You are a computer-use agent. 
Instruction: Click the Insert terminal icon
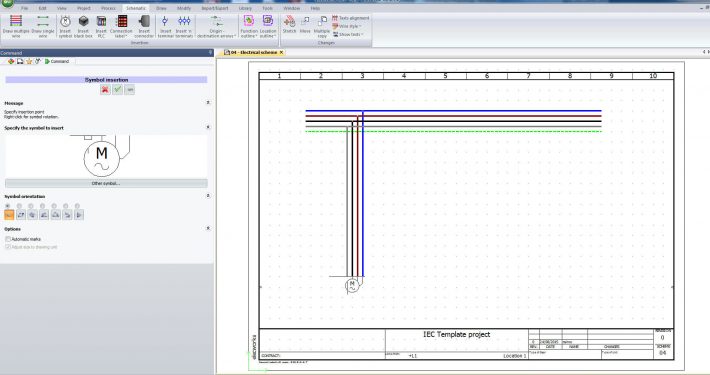pos(165,26)
